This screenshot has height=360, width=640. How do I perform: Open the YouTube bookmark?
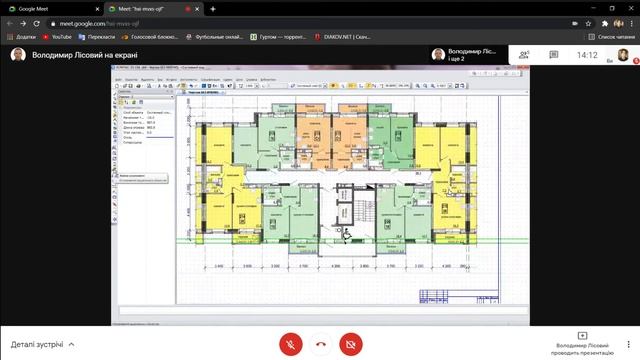pyautogui.click(x=57, y=37)
